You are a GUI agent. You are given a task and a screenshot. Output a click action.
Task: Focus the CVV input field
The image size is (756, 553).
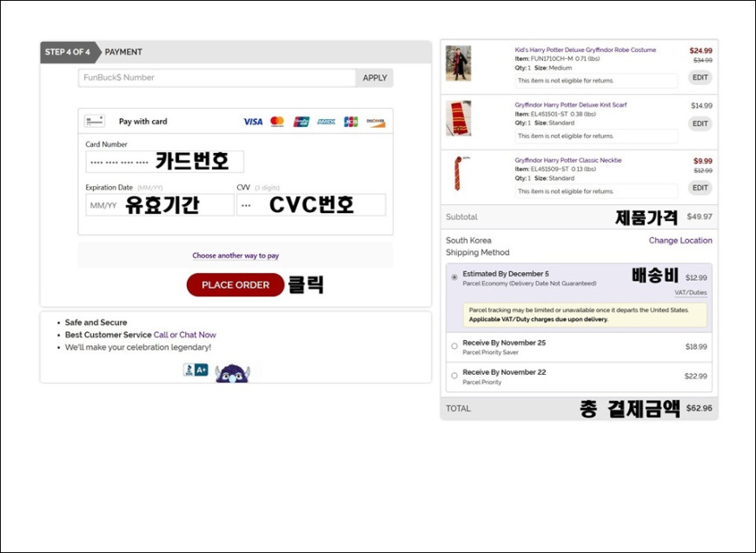click(311, 205)
